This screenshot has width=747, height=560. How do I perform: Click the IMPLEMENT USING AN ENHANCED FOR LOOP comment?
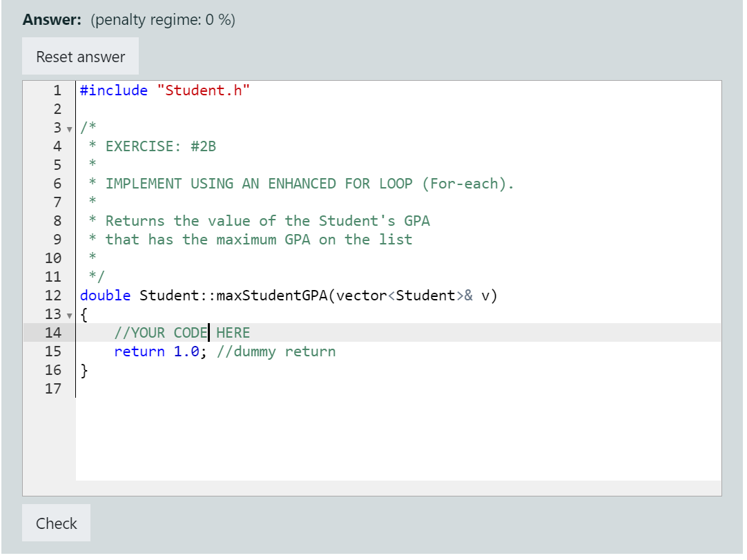click(297, 183)
